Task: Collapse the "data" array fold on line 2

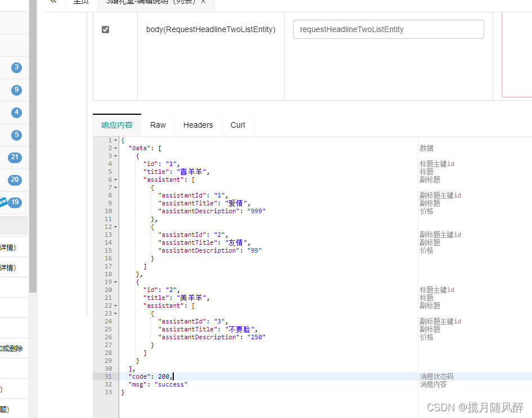Action: tap(116, 149)
